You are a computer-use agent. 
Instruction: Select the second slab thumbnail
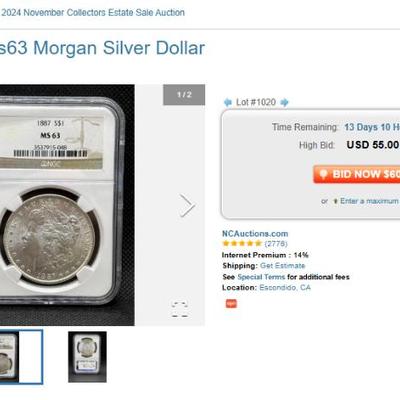click(87, 357)
